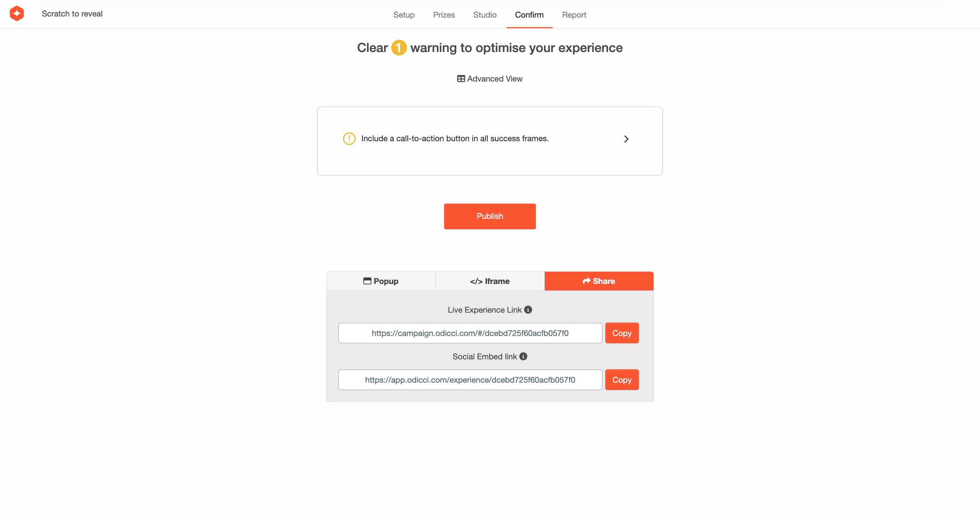The height and width of the screenshot is (517, 980).
Task: Click the campaign.odicci.com link field
Action: (x=470, y=333)
